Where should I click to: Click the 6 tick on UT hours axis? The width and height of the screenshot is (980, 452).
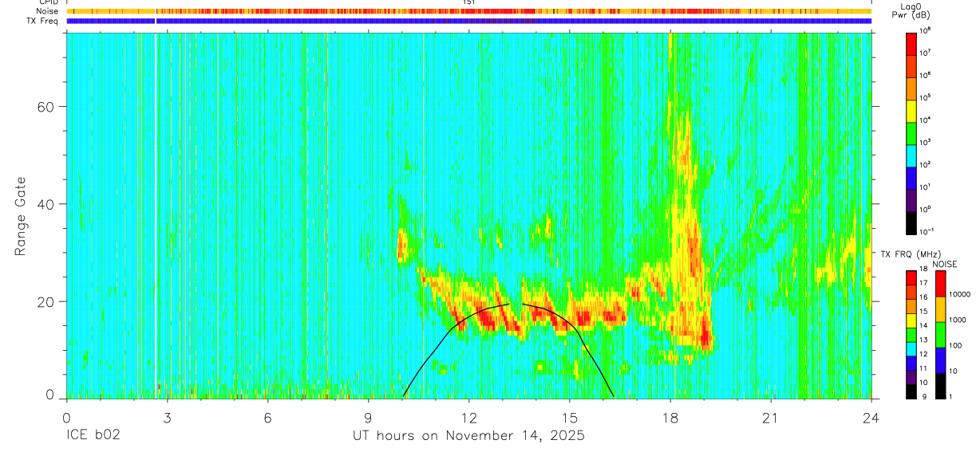pos(268,418)
